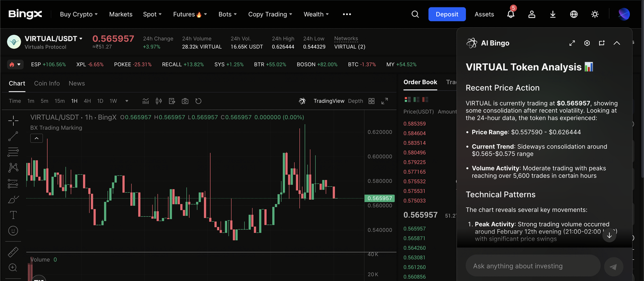The image size is (644, 281).
Task: Select the trend line drawing tool
Action: (14, 136)
